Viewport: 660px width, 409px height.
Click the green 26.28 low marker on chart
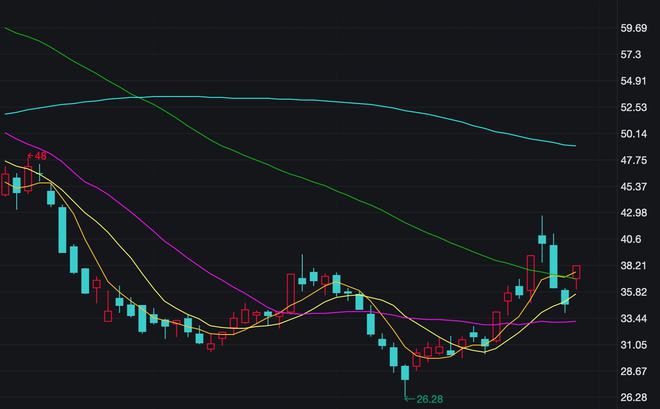click(x=429, y=399)
